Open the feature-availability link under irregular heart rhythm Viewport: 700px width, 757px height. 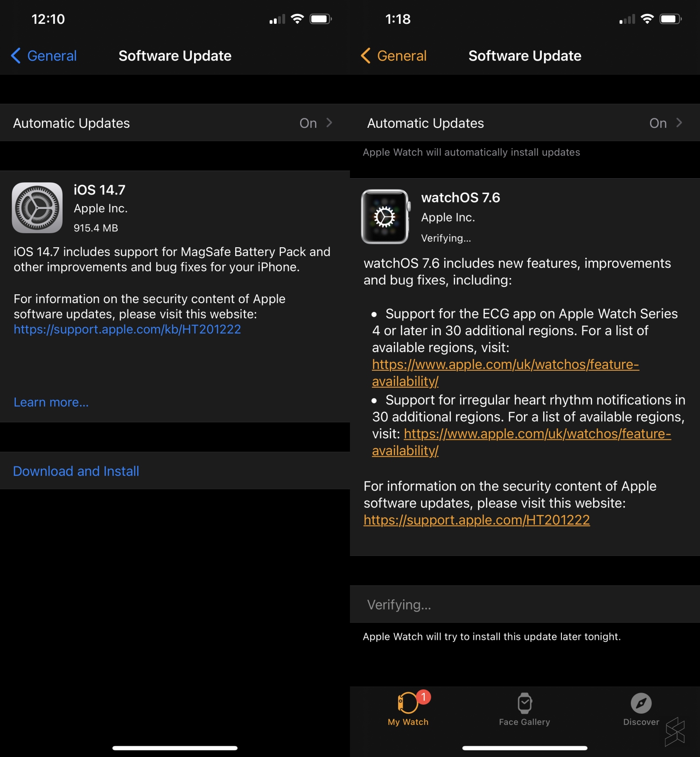(x=521, y=442)
